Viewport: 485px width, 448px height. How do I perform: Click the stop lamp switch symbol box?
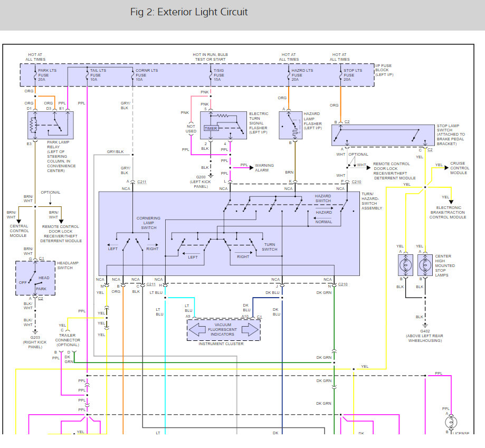point(383,135)
